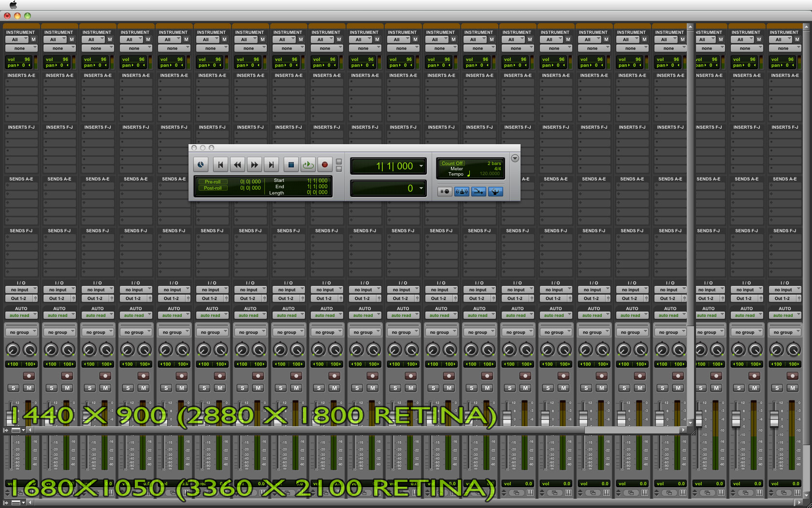
Task: Click the first insert slot under Inserts A-E on the first strip
Action: point(21,83)
